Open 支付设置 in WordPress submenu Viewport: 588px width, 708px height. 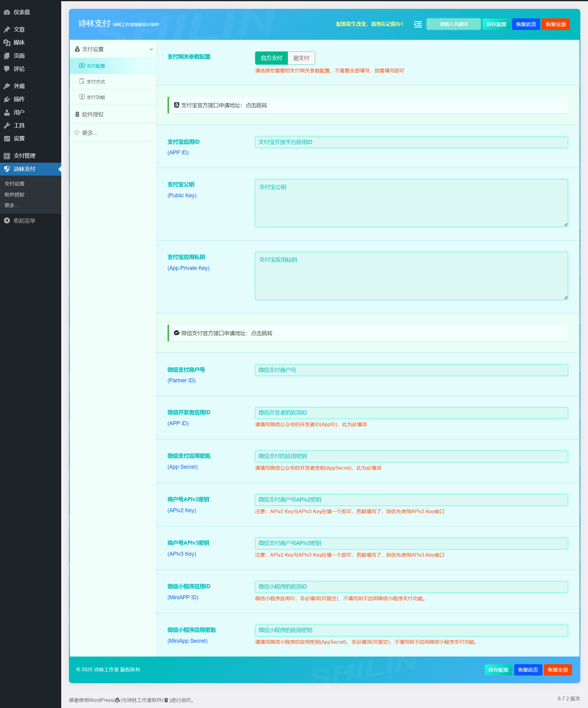tap(14, 184)
